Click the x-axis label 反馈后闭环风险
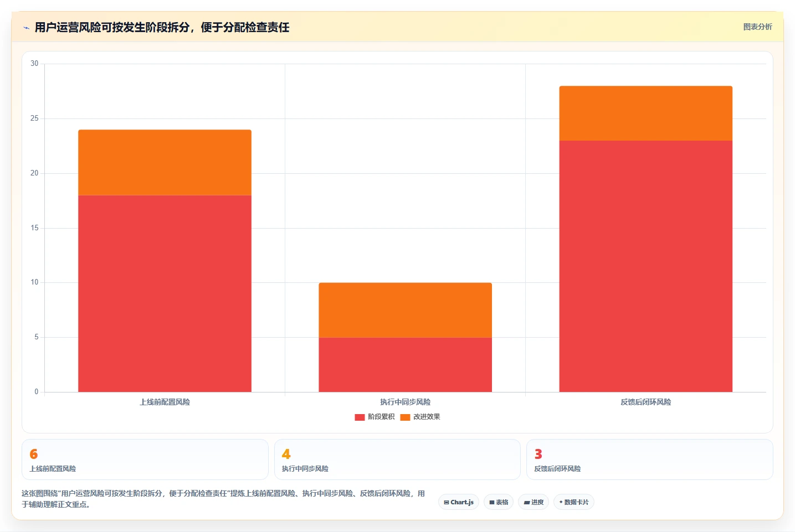The height and width of the screenshot is (532, 795). pos(645,402)
